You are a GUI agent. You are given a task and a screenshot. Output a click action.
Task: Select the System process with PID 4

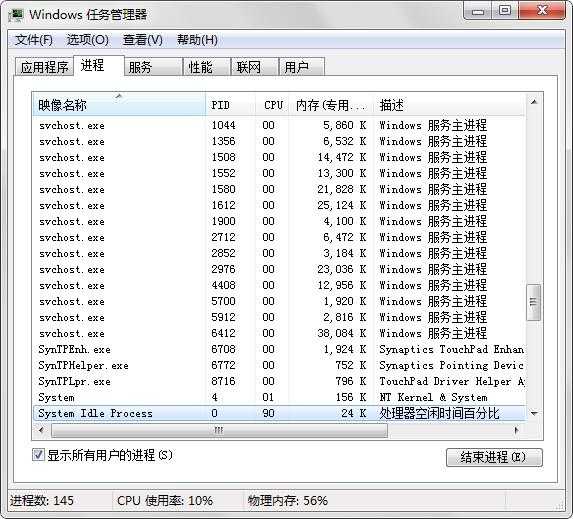(x=280, y=398)
